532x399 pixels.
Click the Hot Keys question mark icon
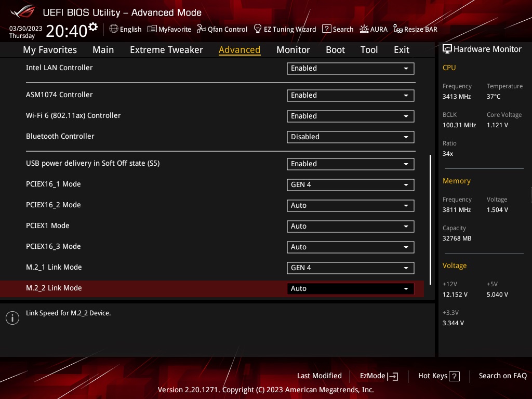454,376
